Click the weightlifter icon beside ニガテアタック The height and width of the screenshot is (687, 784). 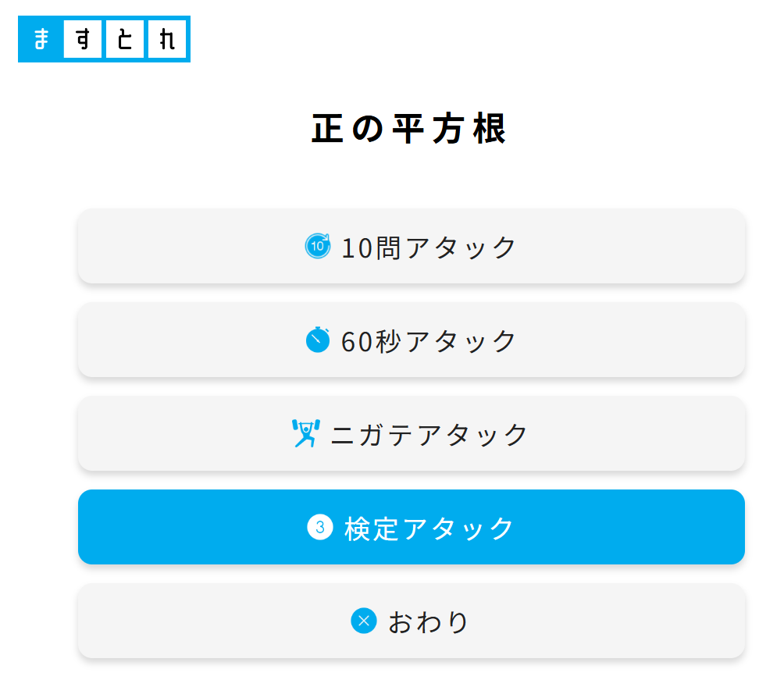click(x=305, y=433)
